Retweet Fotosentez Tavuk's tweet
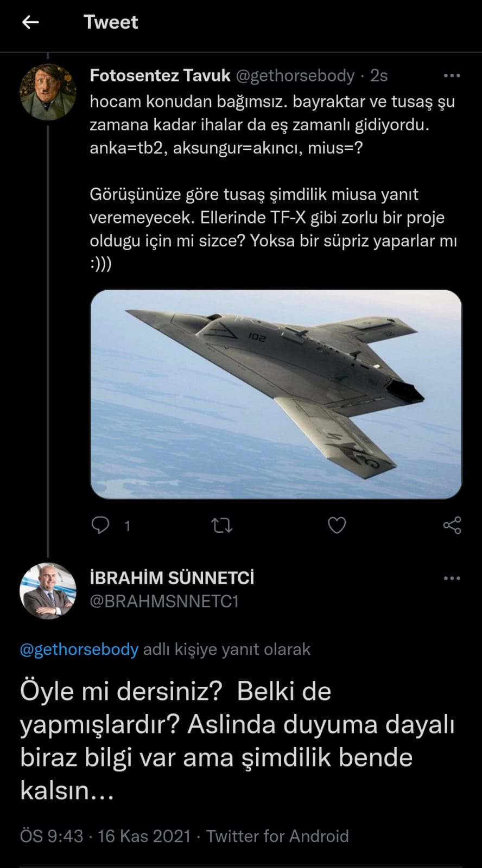 pos(221,525)
